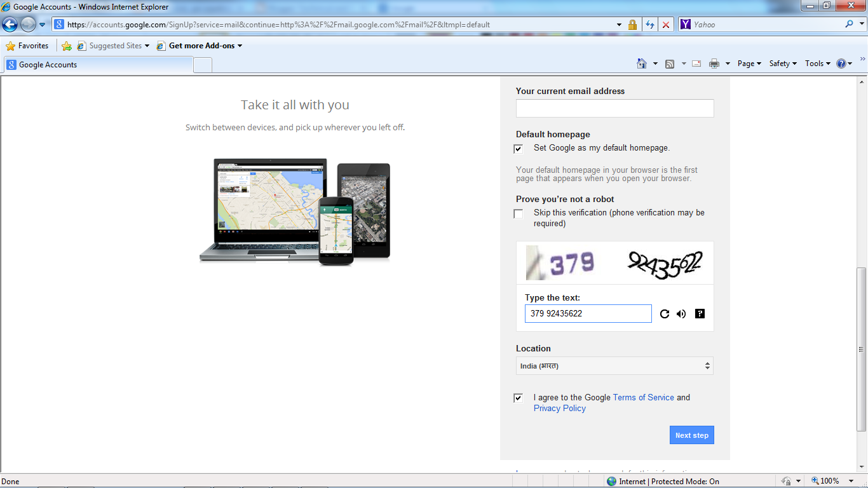Open the zoom level dropdown arrow
868x488 pixels.
(x=851, y=481)
